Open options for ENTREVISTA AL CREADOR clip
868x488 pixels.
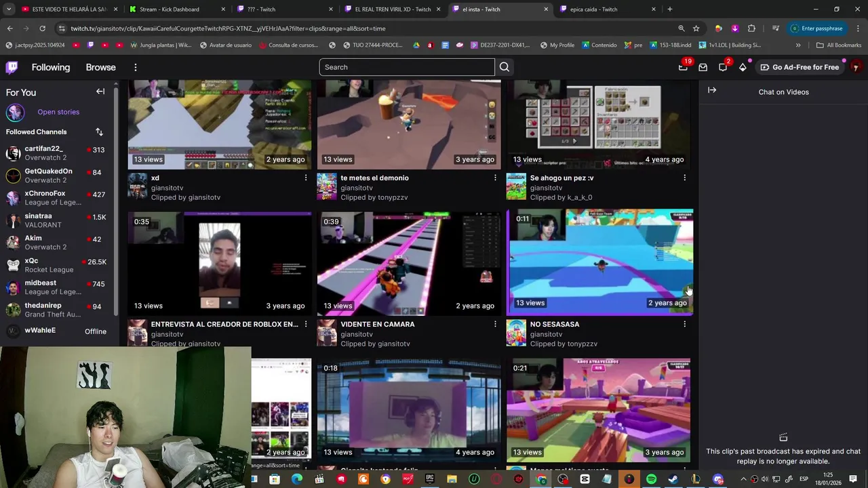tap(306, 324)
